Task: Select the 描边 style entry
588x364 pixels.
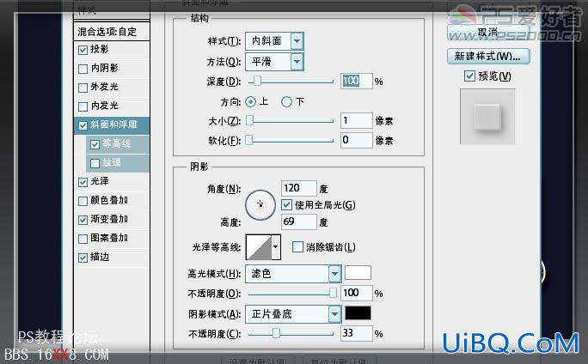Action: tap(100, 257)
